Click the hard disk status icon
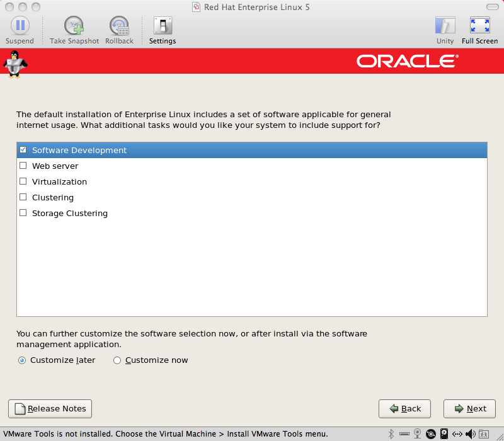504x441 pixels. [444, 434]
